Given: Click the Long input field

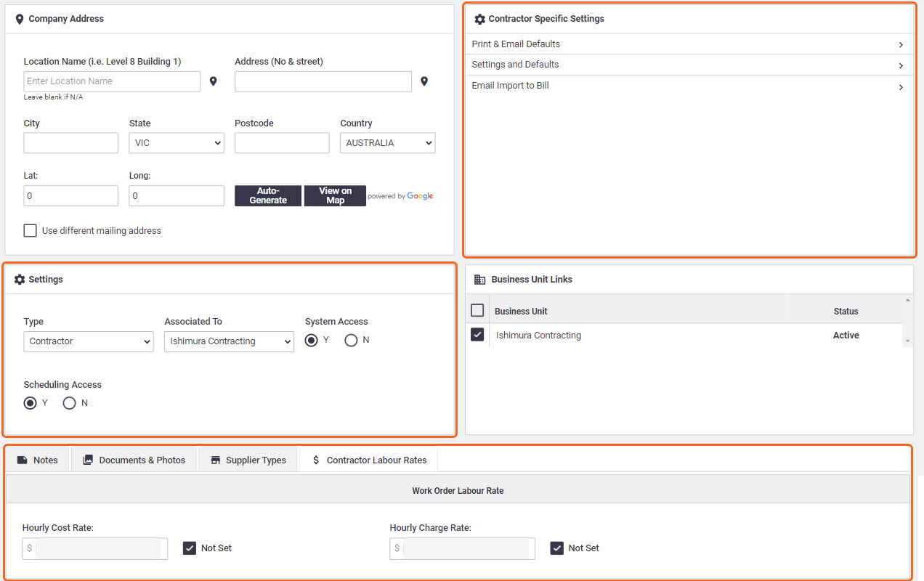Looking at the screenshot, I should tap(177, 196).
